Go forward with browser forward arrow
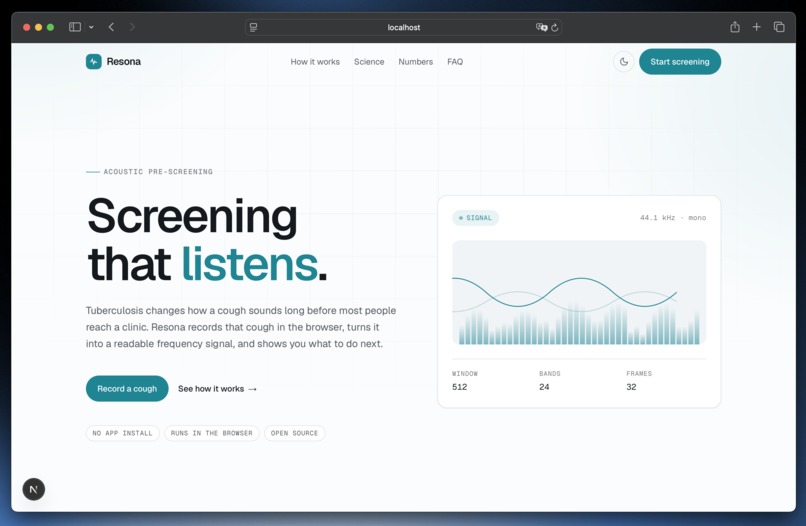 (x=132, y=27)
